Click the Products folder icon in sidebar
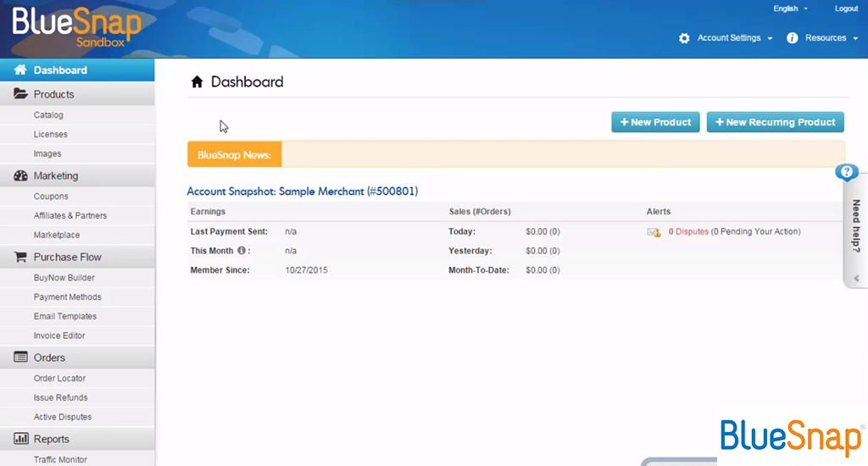Image resolution: width=868 pixels, height=466 pixels. coord(21,94)
